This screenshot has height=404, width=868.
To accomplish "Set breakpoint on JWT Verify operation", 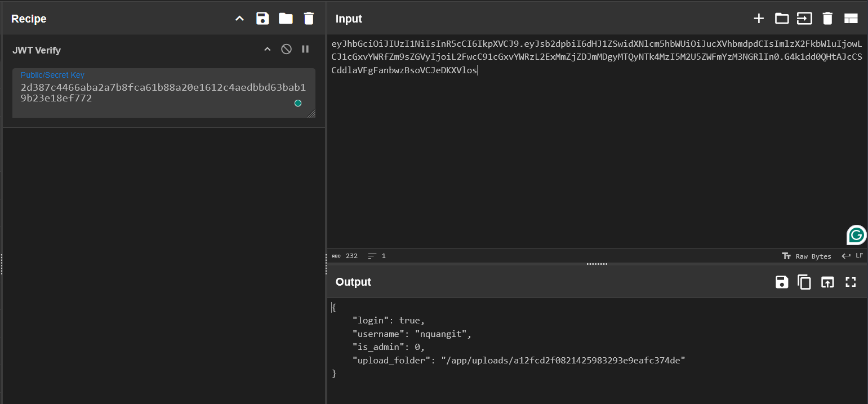I will click(x=305, y=49).
